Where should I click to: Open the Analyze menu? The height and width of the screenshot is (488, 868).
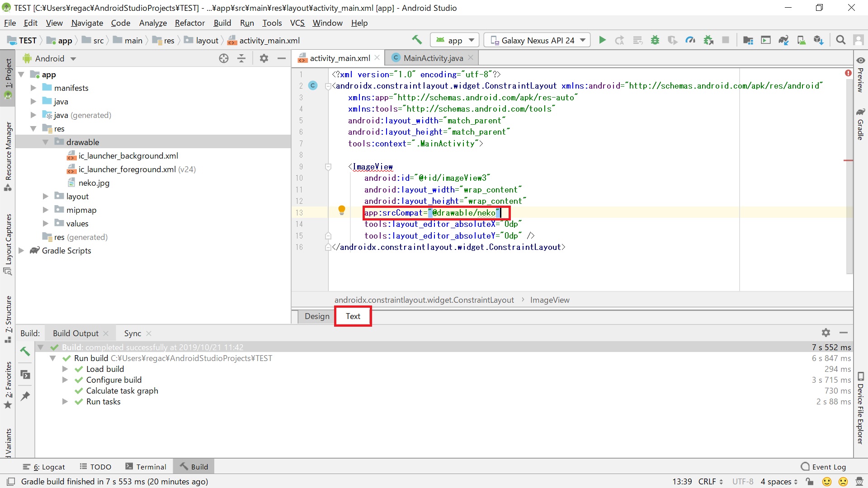click(153, 23)
